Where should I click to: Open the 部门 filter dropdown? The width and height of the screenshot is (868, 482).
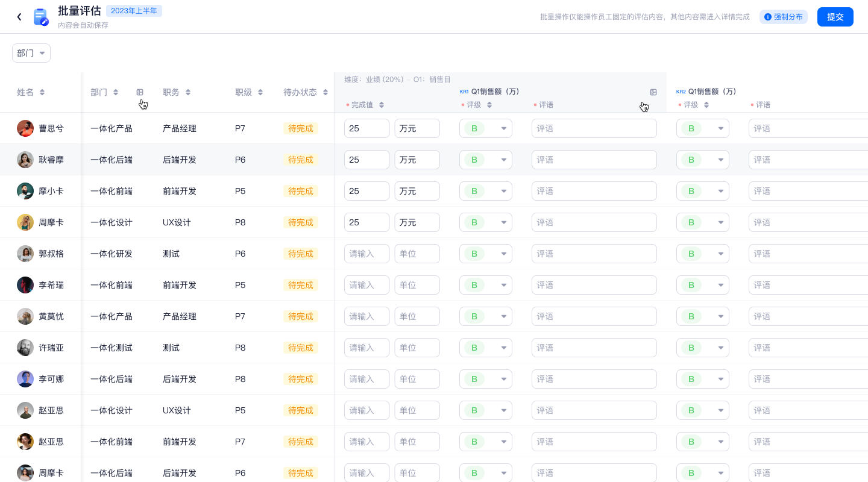pos(31,53)
